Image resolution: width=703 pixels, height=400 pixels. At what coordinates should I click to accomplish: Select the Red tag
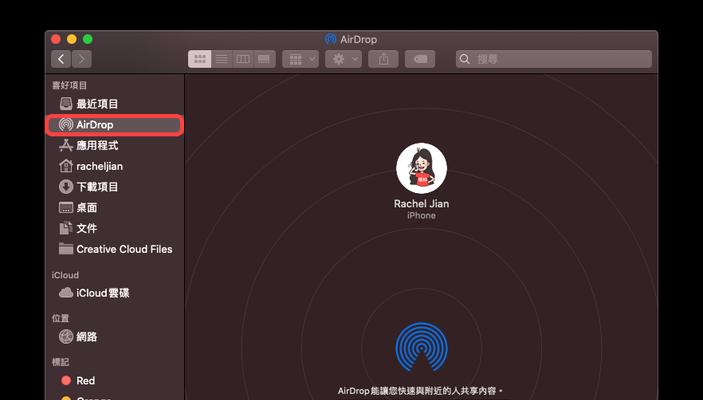(115, 381)
